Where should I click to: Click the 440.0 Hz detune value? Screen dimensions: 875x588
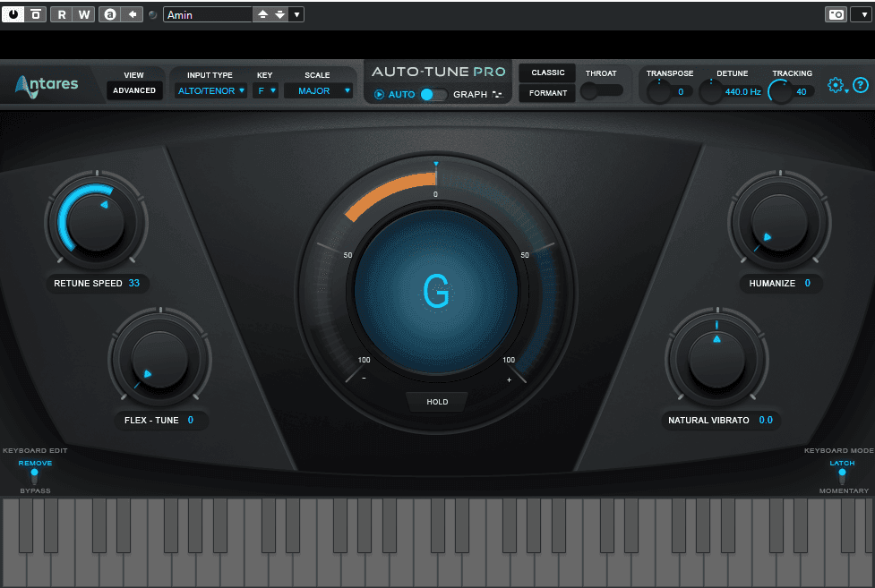[x=742, y=91]
